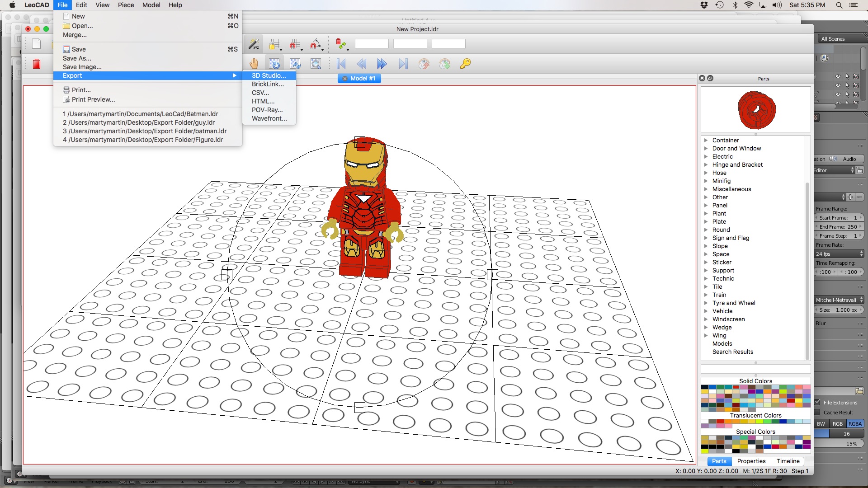Pick the outlined red swatch in Solid Colors
The width and height of the screenshot is (868, 488).
(736, 387)
